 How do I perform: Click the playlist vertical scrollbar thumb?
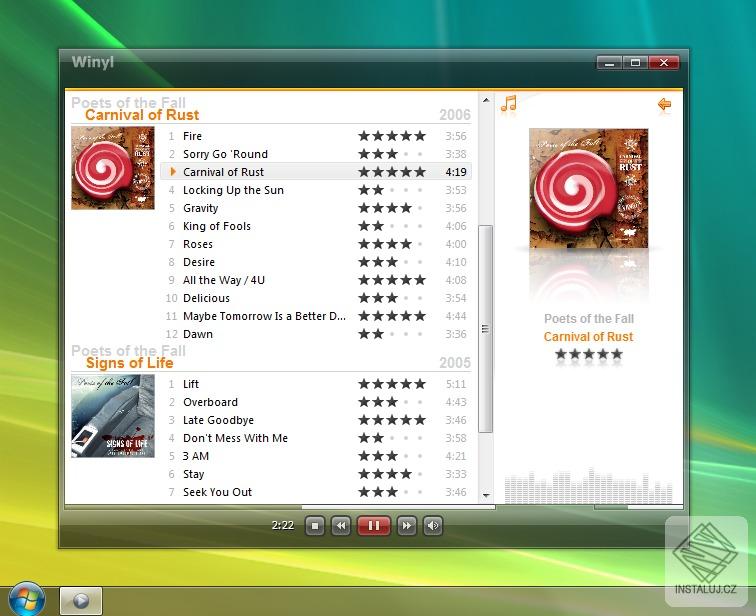point(486,329)
